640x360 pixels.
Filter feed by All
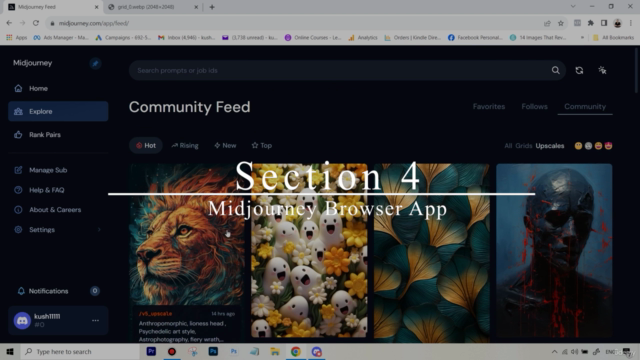point(508,146)
